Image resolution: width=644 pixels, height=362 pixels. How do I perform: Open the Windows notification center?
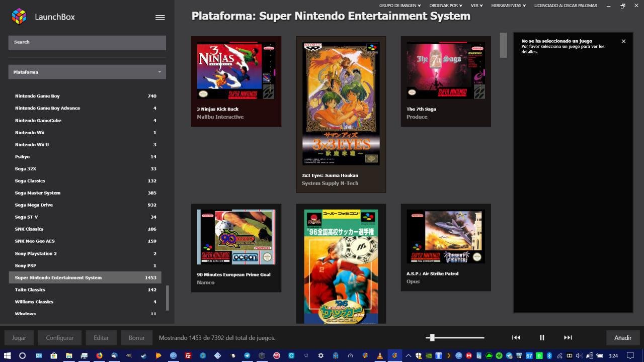630,355
